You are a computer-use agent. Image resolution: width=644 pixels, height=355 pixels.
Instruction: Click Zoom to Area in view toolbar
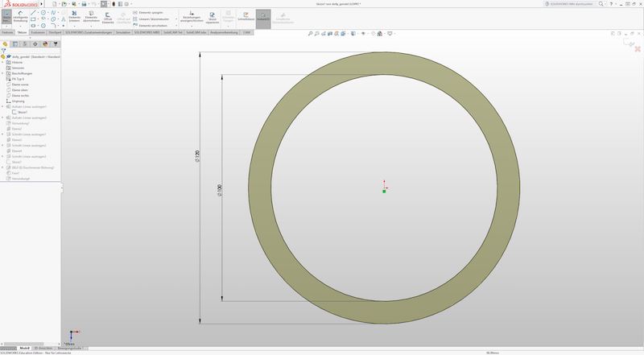point(316,33)
